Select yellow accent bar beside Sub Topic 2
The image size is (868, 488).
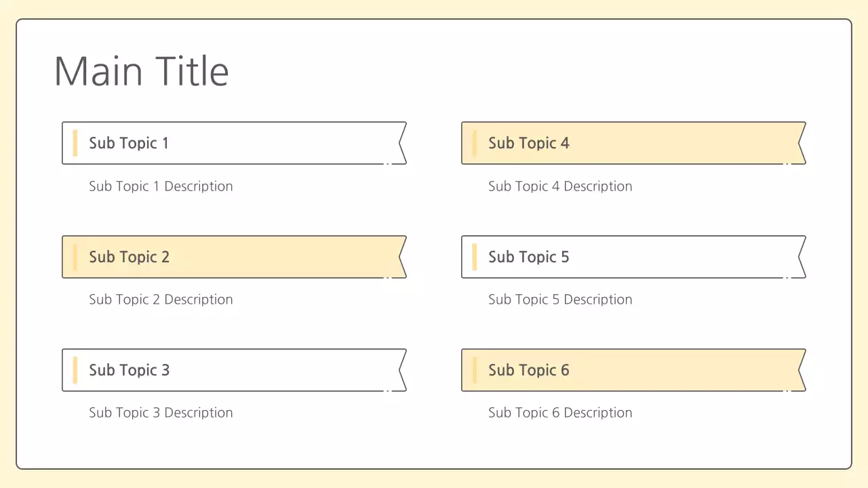pyautogui.click(x=75, y=257)
